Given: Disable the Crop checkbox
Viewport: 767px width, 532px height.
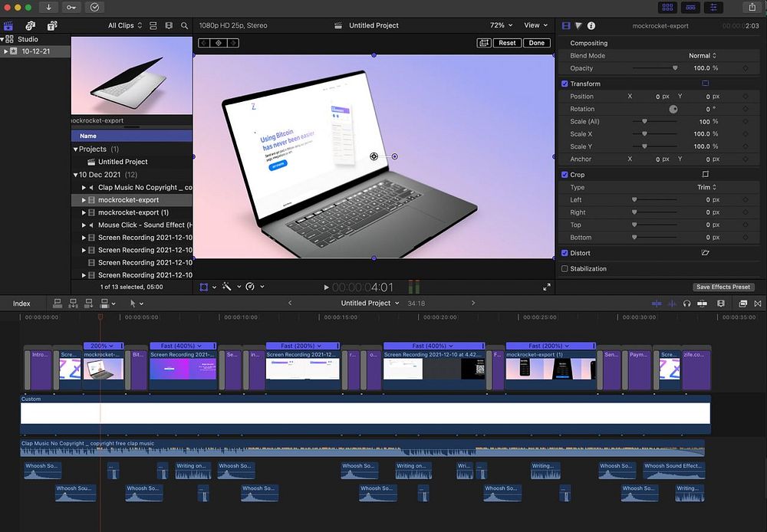Looking at the screenshot, I should [565, 175].
